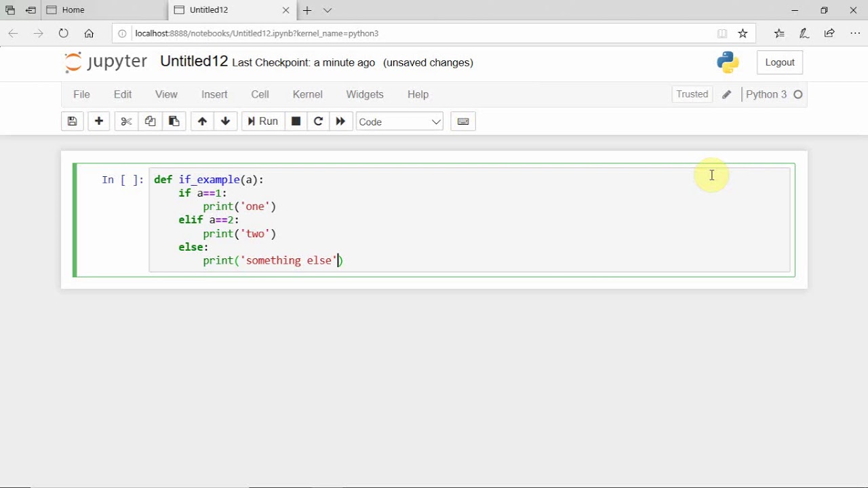Image resolution: width=868 pixels, height=488 pixels.
Task: Save notebook with the floppy disk icon
Action: tap(73, 121)
